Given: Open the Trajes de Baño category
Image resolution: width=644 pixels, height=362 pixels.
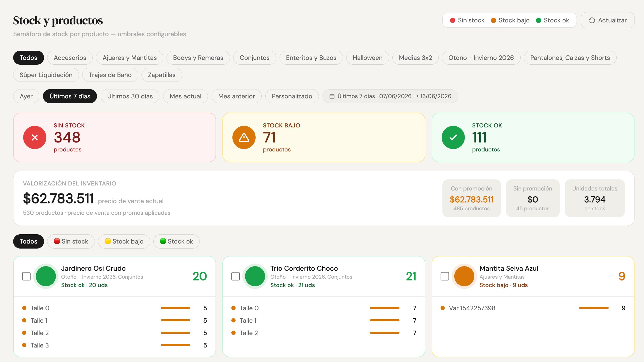Looking at the screenshot, I should point(110,75).
